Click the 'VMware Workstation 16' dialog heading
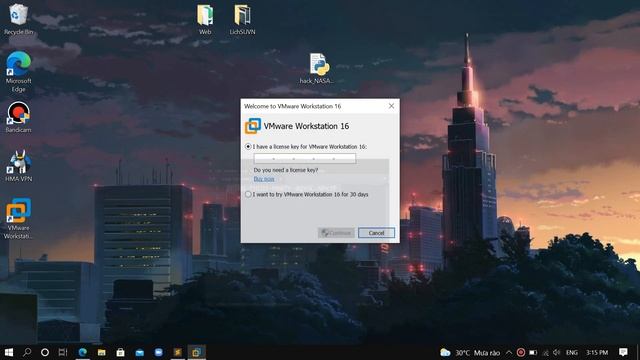Viewport: 640px width, 360px height. pos(306,126)
